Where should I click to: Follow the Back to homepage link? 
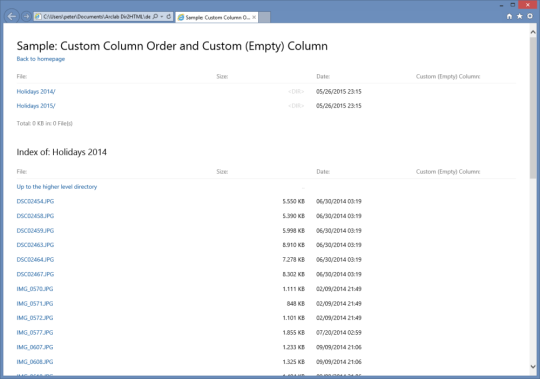tap(41, 59)
